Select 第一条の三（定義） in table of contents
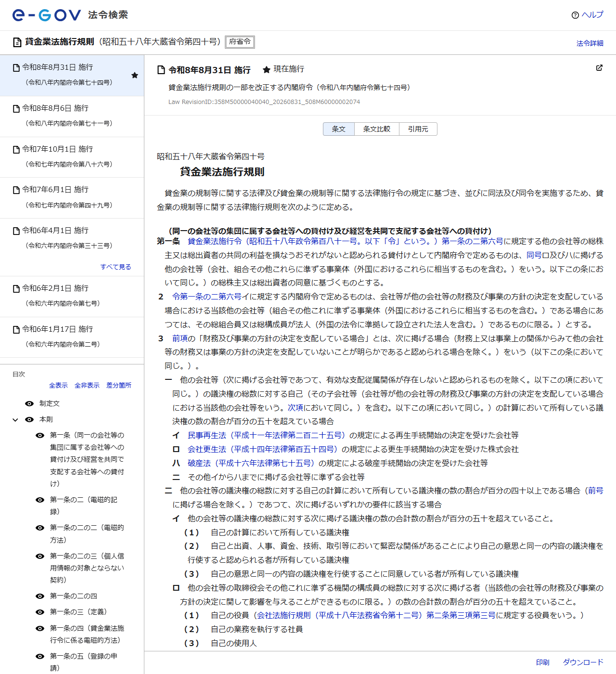The width and height of the screenshot is (616, 674). 78,612
